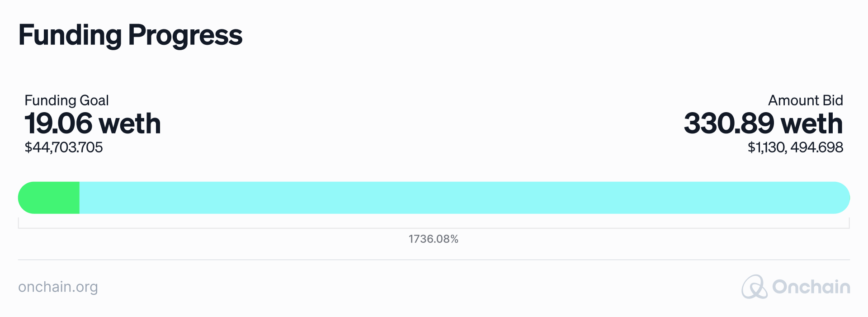This screenshot has height=317, width=868.
Task: Click the cyan portion of the progress bar
Action: click(x=452, y=198)
